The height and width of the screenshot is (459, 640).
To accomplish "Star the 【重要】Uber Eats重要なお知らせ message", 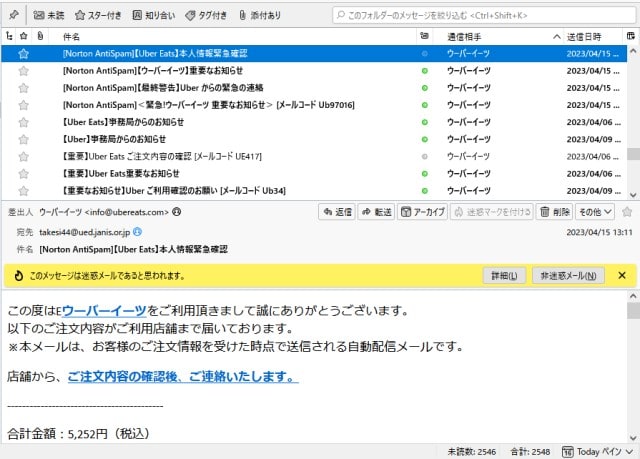I will point(24,173).
